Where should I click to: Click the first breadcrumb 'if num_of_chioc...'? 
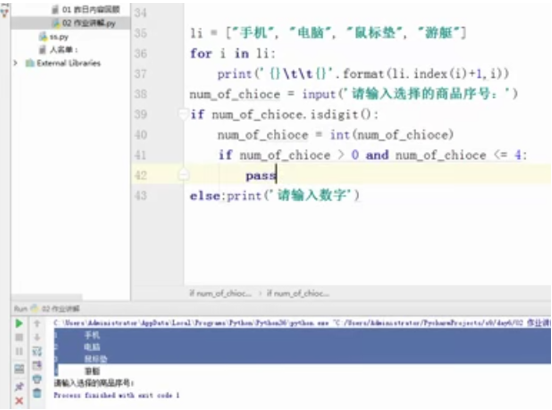[220, 293]
